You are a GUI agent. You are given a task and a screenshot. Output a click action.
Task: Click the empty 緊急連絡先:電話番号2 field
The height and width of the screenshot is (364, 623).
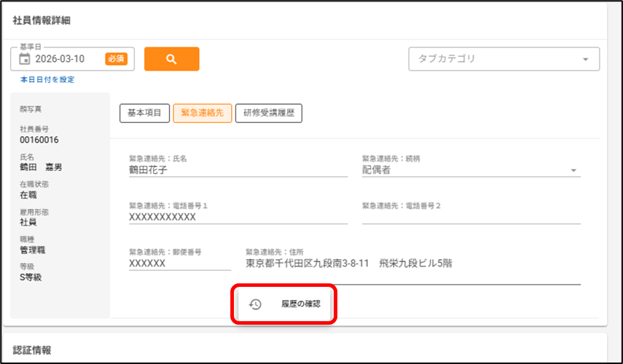471,217
